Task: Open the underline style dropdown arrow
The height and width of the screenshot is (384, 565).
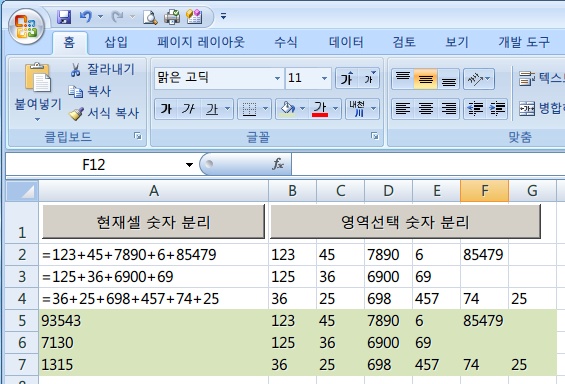Action: coord(228,109)
